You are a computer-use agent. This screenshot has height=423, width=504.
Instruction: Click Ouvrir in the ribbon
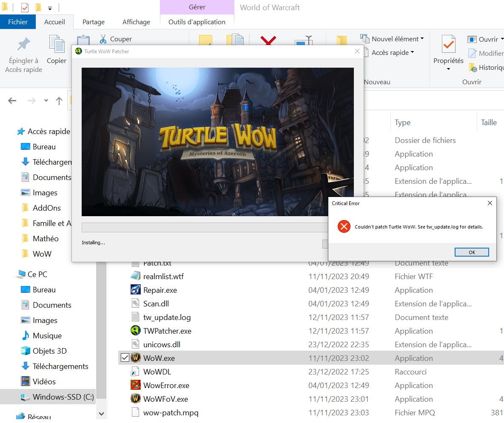point(485,39)
